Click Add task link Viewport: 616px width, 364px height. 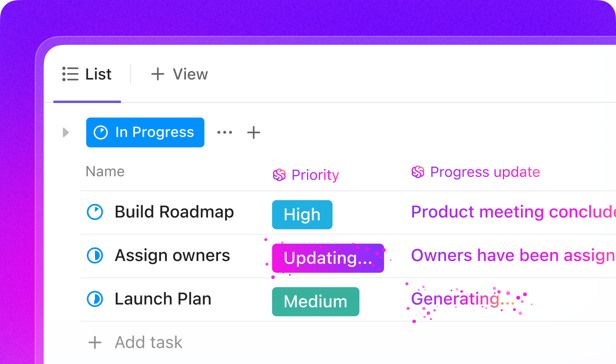click(x=149, y=342)
